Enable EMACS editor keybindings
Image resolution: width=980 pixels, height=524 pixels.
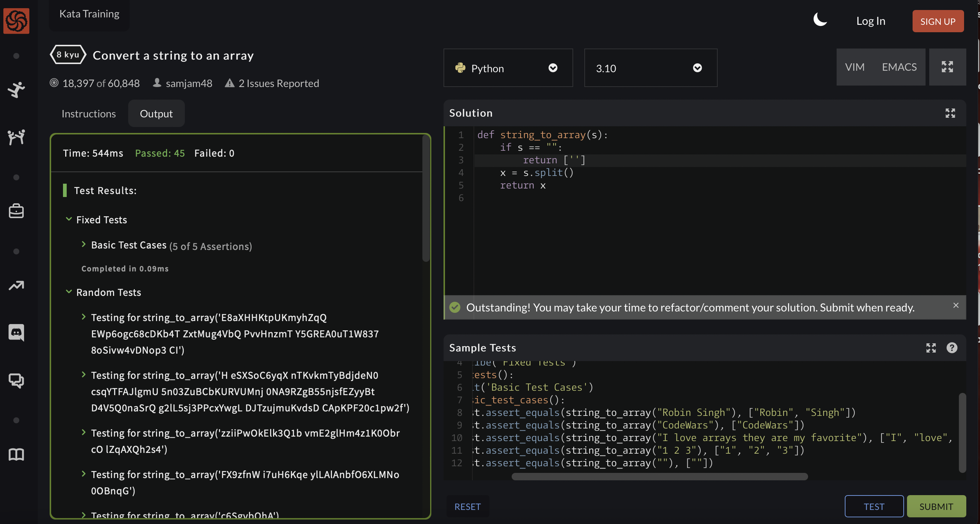899,67
